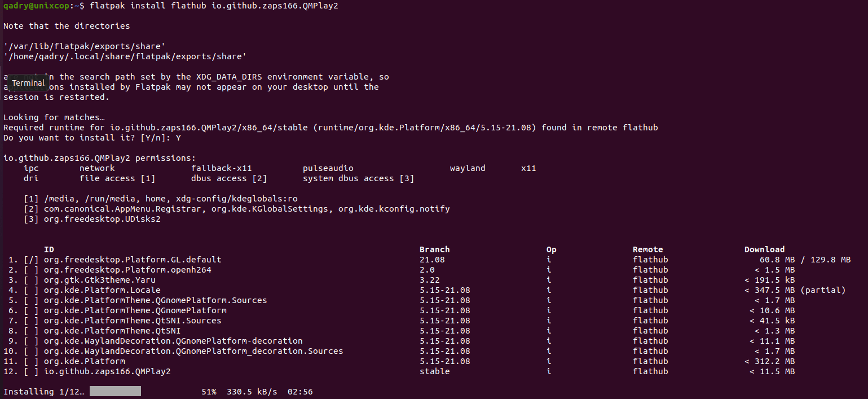
Task: Click 'org.kde.WaylandDecoration.QGnomePlatform-decoration' in the list
Action: (173, 341)
